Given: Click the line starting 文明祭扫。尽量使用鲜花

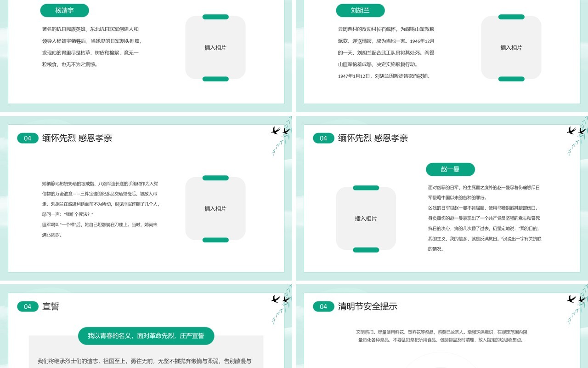Looking at the screenshot, I should point(441,332).
